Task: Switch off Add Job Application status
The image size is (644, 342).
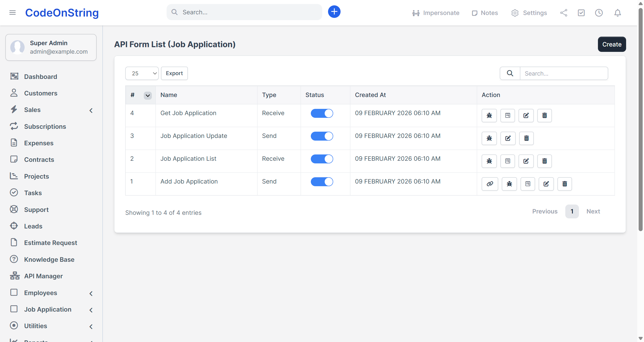Action: click(322, 182)
